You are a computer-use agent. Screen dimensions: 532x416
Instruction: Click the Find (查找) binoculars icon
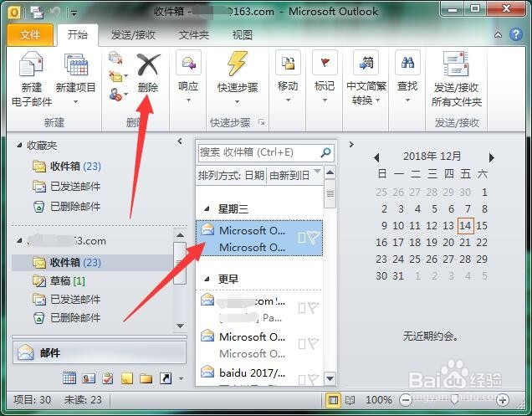[x=407, y=63]
